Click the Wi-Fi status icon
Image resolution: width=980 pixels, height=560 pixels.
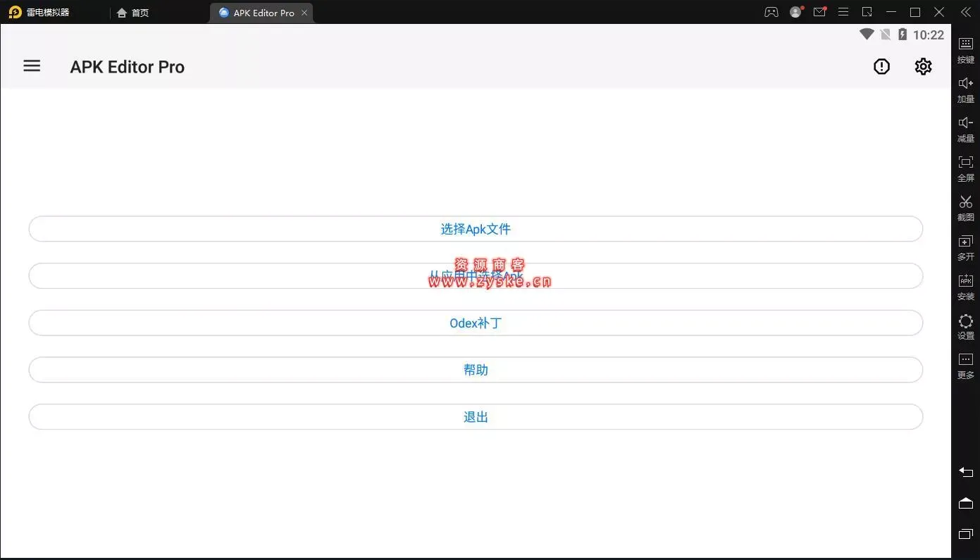click(867, 34)
